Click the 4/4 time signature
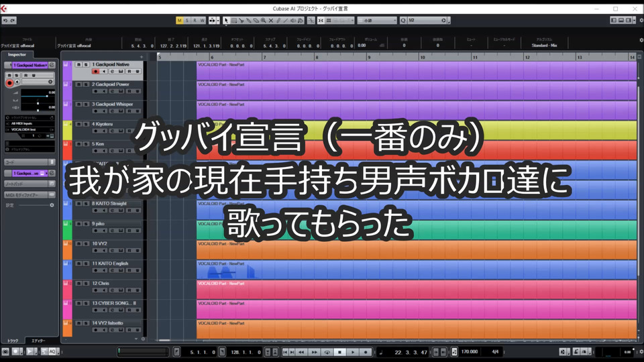This screenshot has width=644, height=362. pyautogui.click(x=495, y=352)
